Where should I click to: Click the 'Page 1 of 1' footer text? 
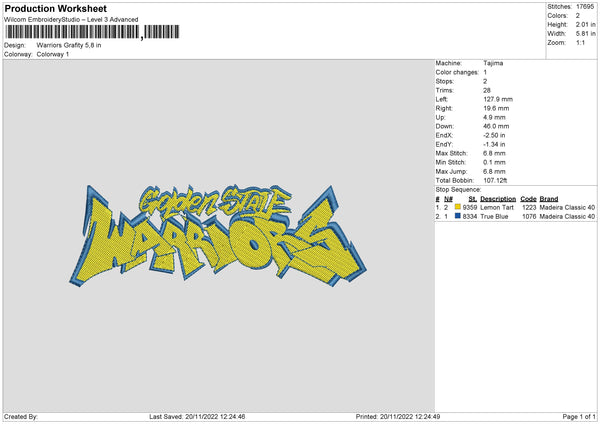tap(579, 416)
